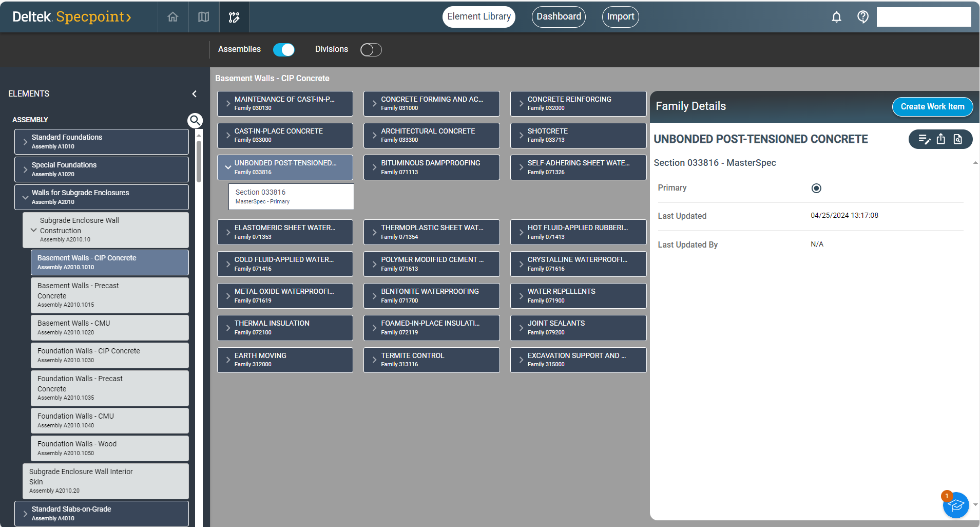The width and height of the screenshot is (980, 527).
Task: Enable the Divisions toggle
Action: 371,49
